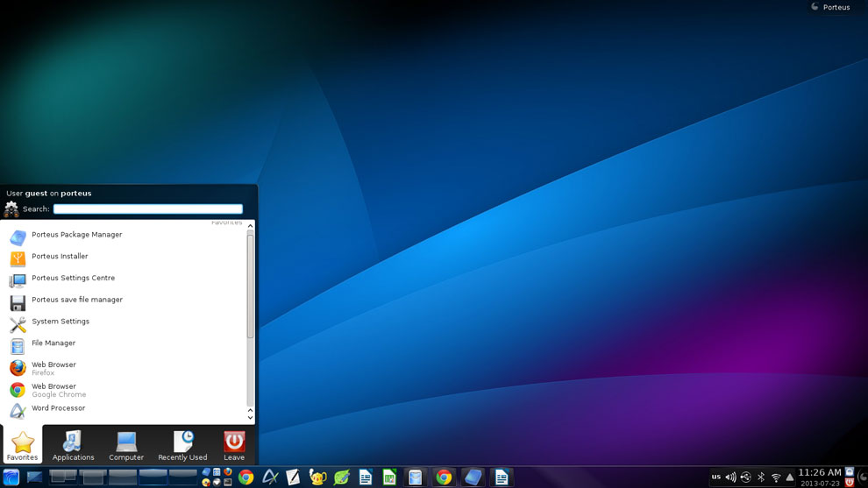Click the menu Search input field
This screenshot has height=488, width=868.
pos(148,209)
